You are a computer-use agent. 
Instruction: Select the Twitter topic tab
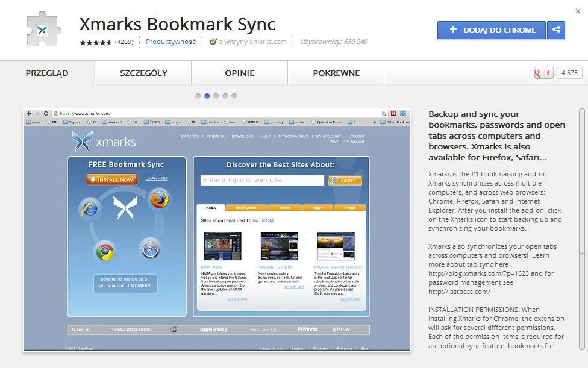284,208
